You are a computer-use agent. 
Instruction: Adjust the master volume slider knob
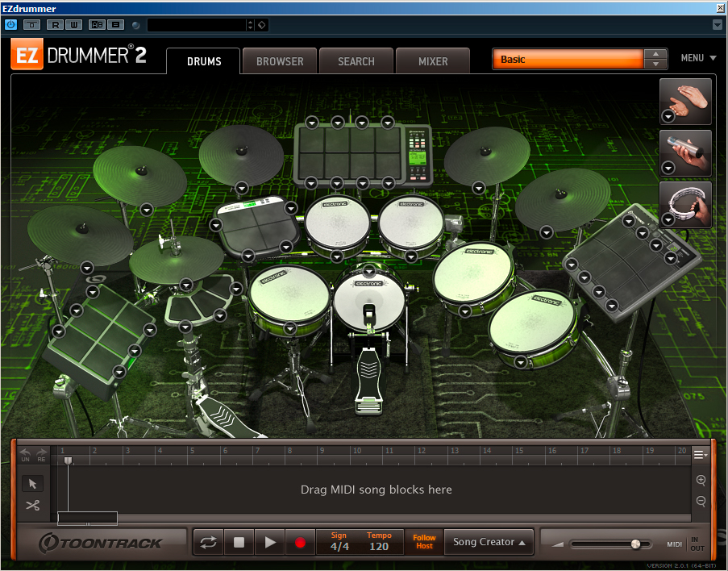coord(635,544)
